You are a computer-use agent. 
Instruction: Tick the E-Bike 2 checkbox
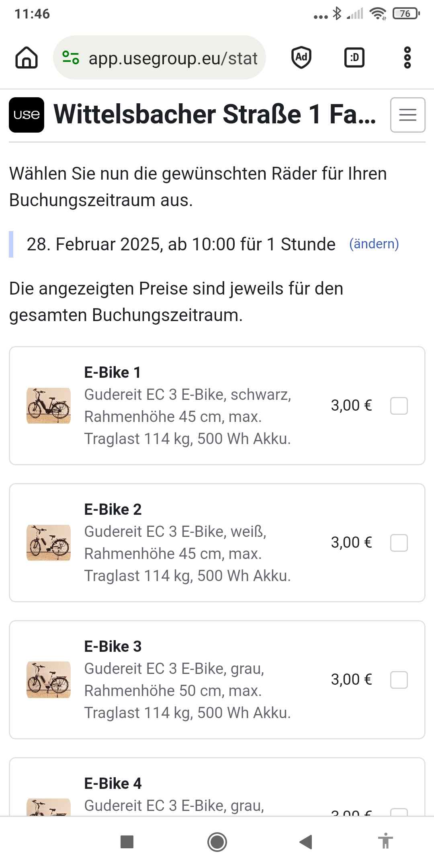point(399,543)
